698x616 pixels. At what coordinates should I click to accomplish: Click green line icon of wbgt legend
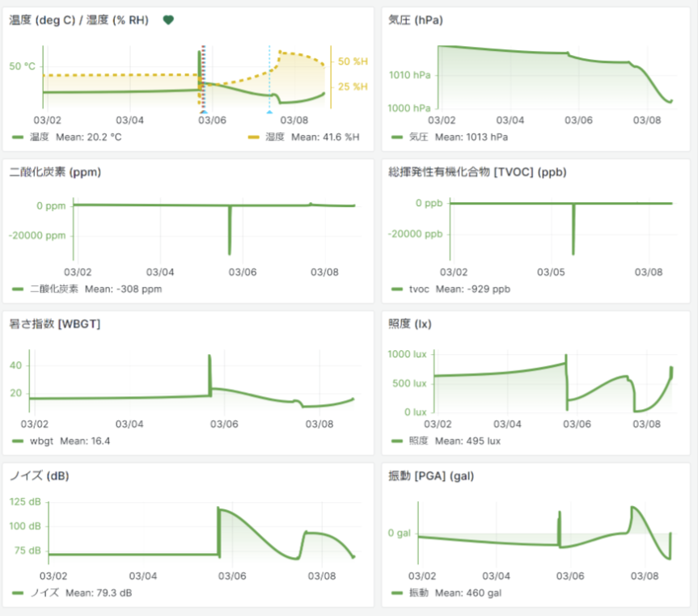[19, 441]
